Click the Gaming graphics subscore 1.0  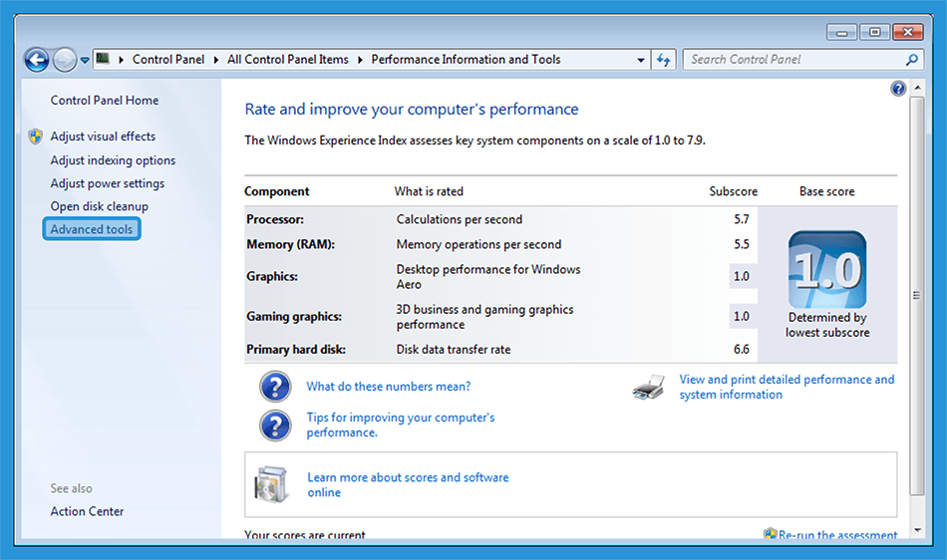click(741, 316)
